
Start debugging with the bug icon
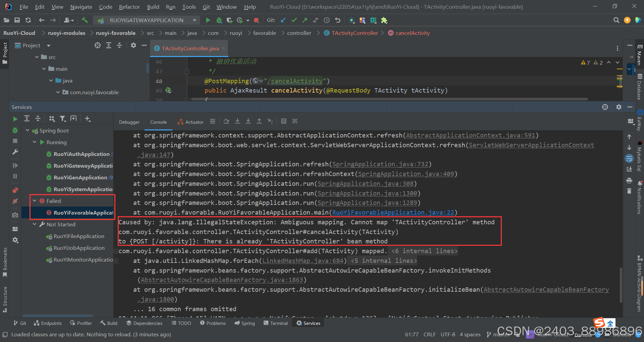[x=219, y=20]
